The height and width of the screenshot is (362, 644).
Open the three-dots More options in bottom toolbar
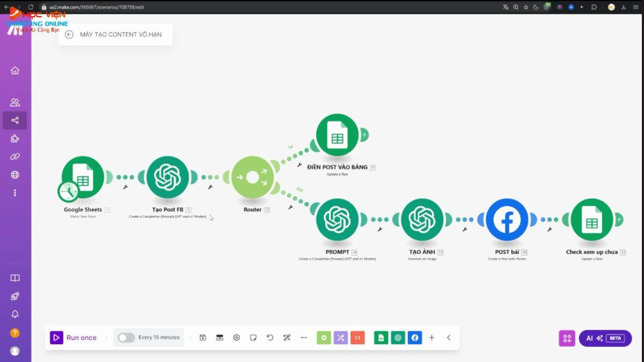tap(304, 337)
